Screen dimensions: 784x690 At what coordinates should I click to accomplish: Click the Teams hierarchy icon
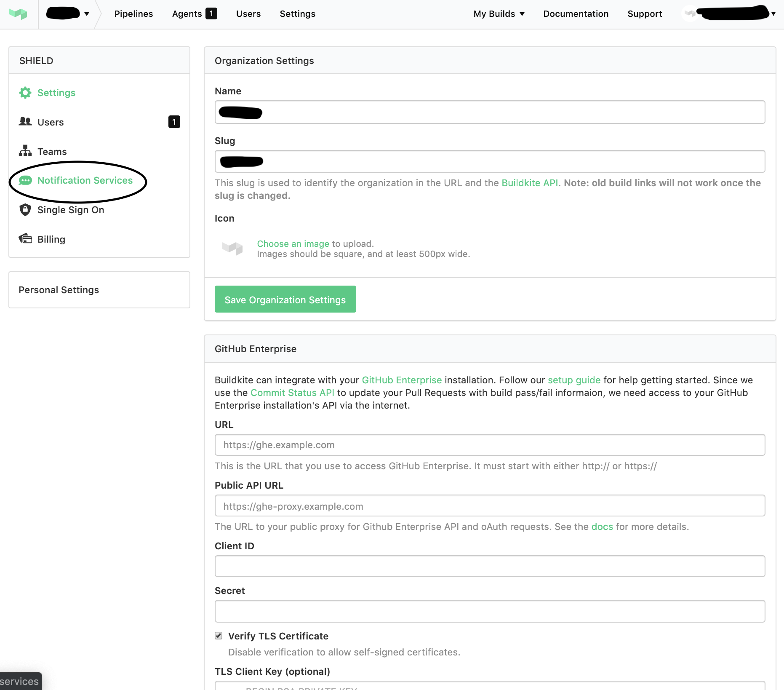pyautogui.click(x=25, y=151)
